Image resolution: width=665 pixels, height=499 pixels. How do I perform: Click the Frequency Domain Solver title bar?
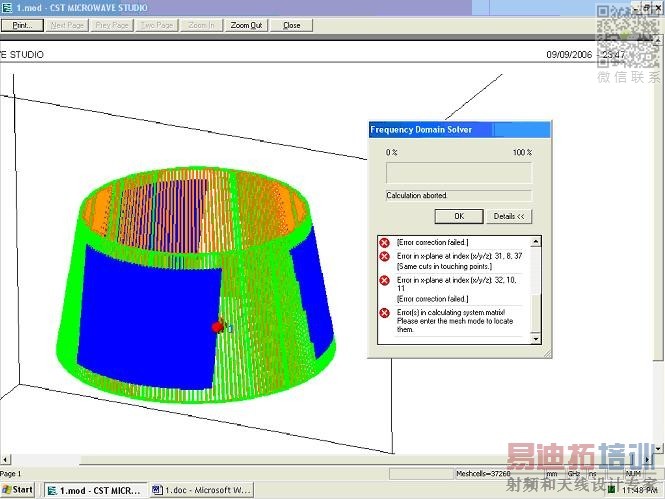click(x=460, y=130)
